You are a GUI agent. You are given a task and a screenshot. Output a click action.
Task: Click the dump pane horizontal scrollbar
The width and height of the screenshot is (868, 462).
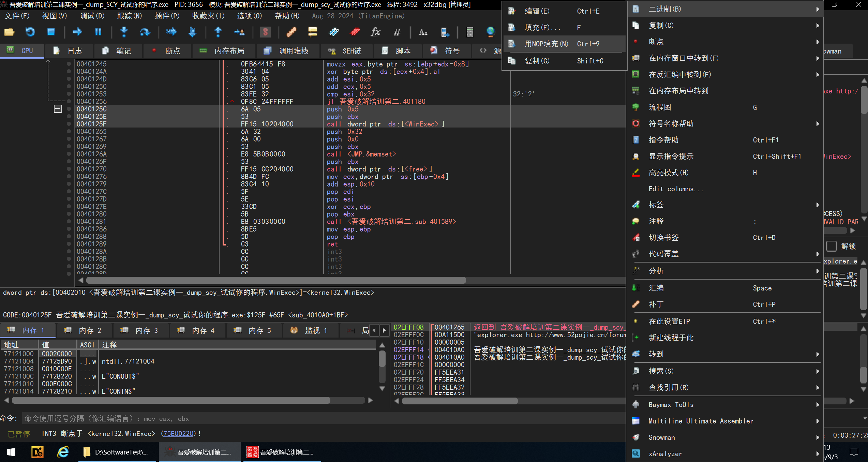(x=171, y=400)
